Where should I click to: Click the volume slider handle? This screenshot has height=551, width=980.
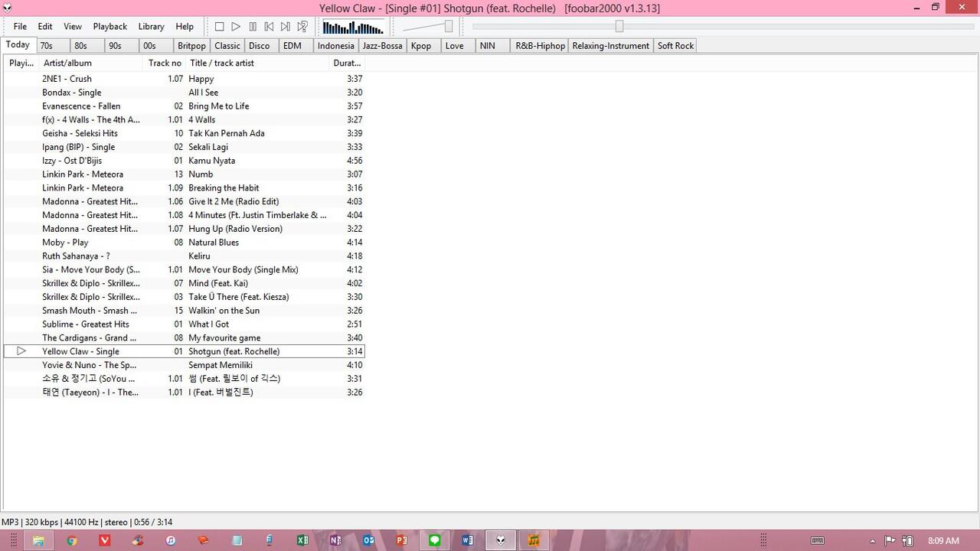pyautogui.click(x=449, y=27)
